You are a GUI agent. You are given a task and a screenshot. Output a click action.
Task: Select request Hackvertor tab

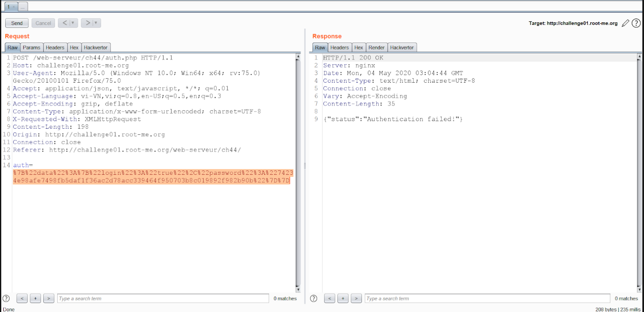pyautogui.click(x=96, y=48)
